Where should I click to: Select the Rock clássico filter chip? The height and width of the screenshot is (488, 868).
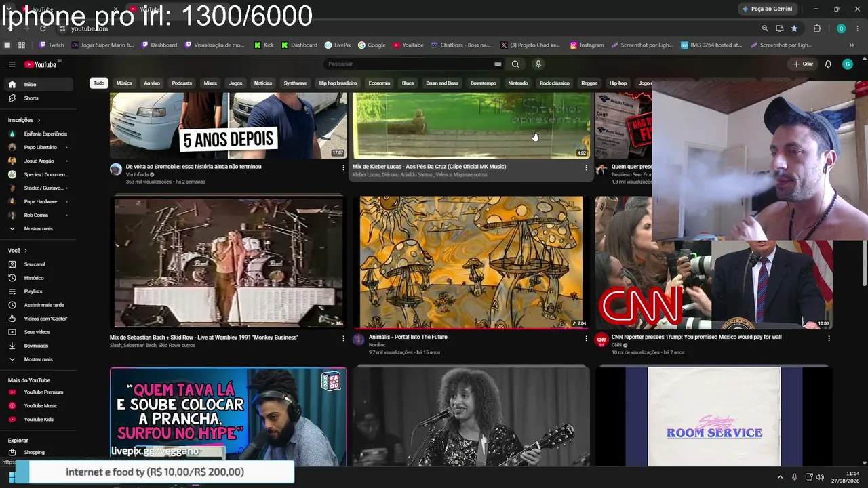point(555,83)
